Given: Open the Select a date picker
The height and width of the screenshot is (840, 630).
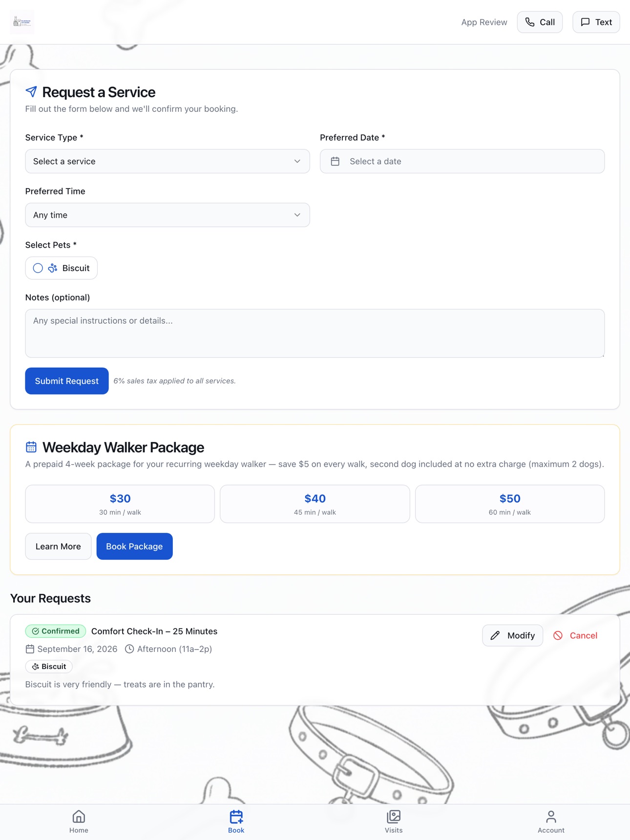Looking at the screenshot, I should tap(462, 161).
